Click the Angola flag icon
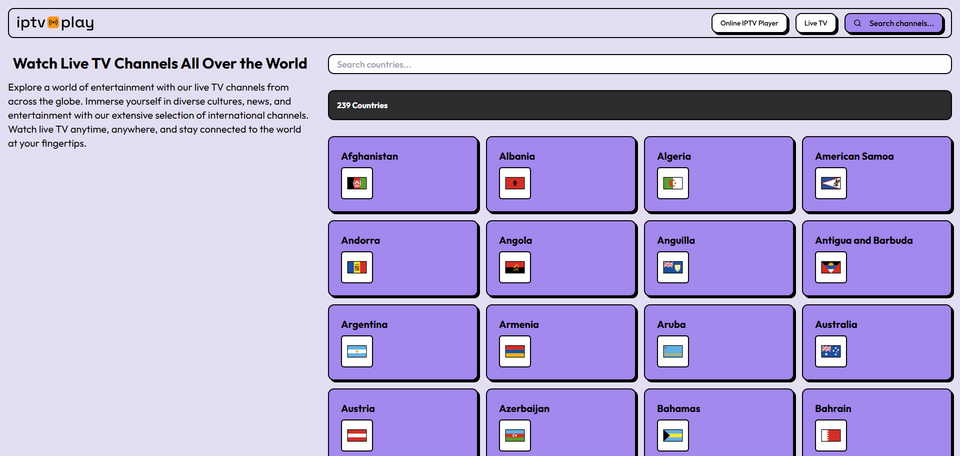Screen dimensions: 960x456 pos(515,267)
